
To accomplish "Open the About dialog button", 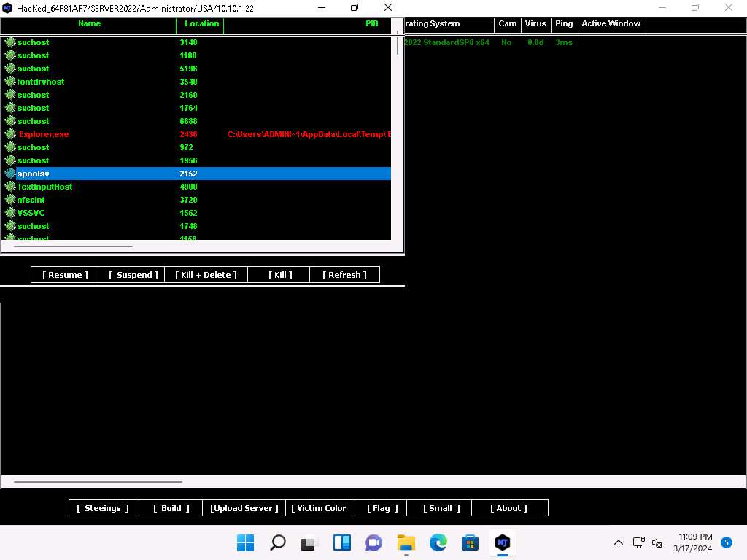I will point(508,508).
